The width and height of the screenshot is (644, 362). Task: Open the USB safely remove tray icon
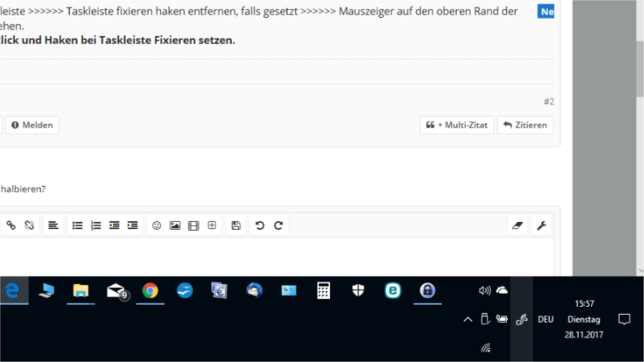[x=485, y=319]
